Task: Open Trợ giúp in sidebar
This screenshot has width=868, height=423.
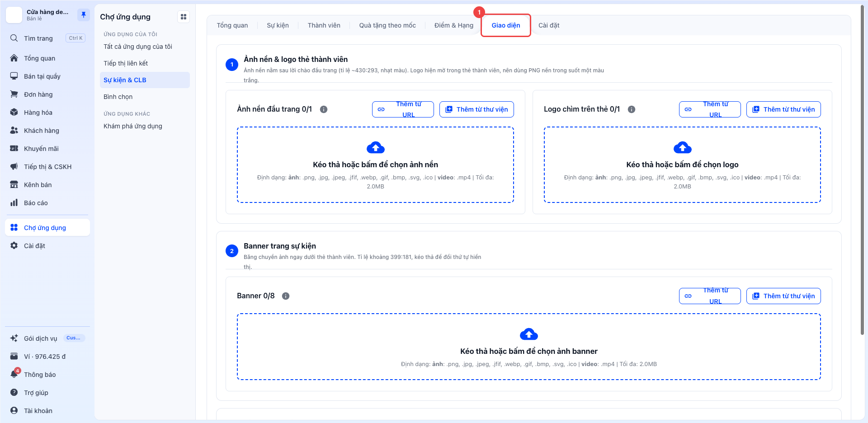Action: pos(47,392)
